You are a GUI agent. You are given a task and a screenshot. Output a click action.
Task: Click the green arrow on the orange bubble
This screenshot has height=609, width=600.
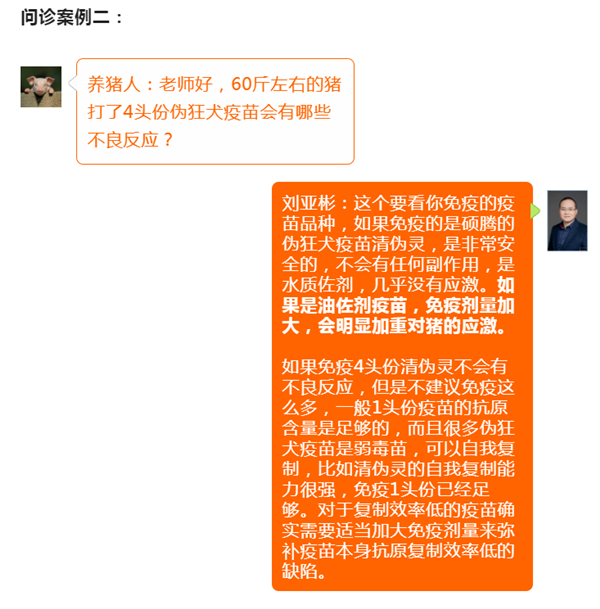tap(536, 211)
